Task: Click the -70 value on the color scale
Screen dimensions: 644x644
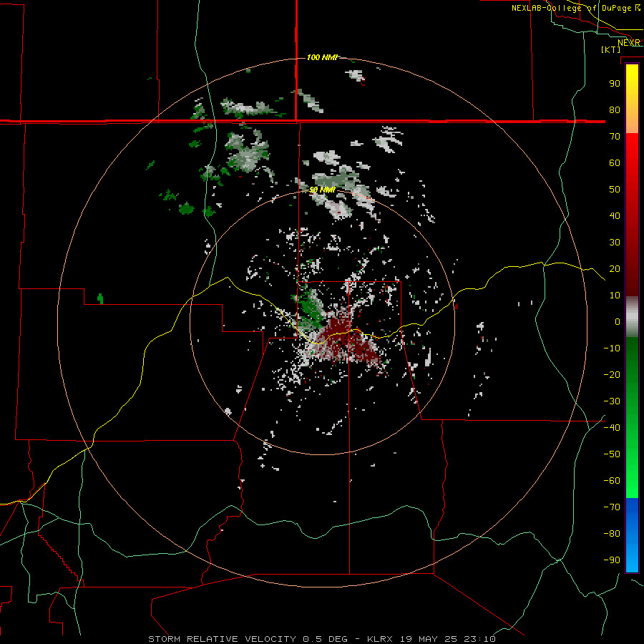Action: tap(612, 507)
